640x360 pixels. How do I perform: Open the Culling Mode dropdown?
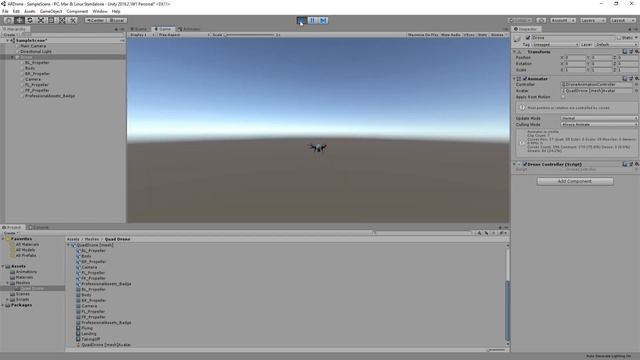599,124
